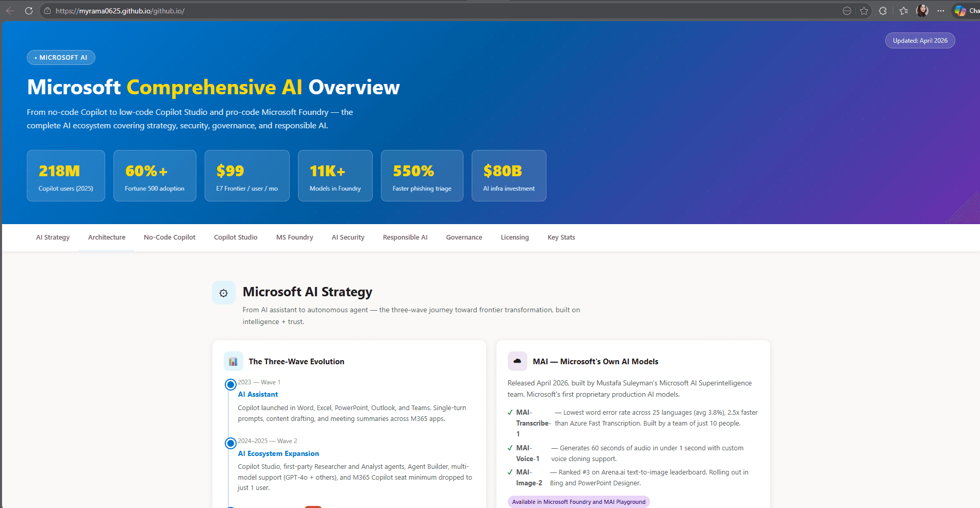Click the Three-Wave Evolution chart icon
The height and width of the screenshot is (508, 980).
pyautogui.click(x=233, y=361)
